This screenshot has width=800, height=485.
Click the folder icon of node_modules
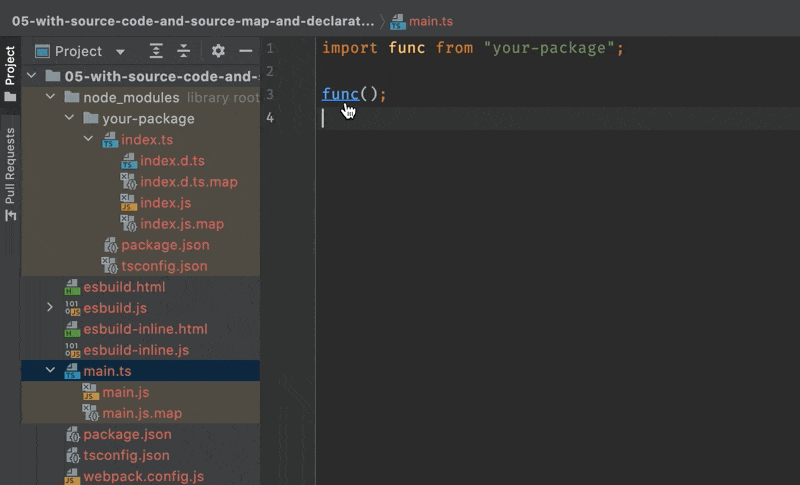point(71,97)
